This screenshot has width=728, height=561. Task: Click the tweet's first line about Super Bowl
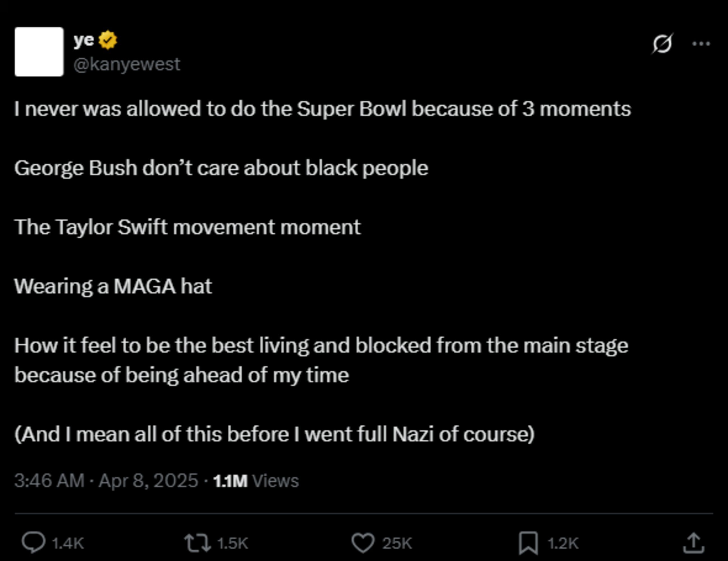click(x=322, y=109)
